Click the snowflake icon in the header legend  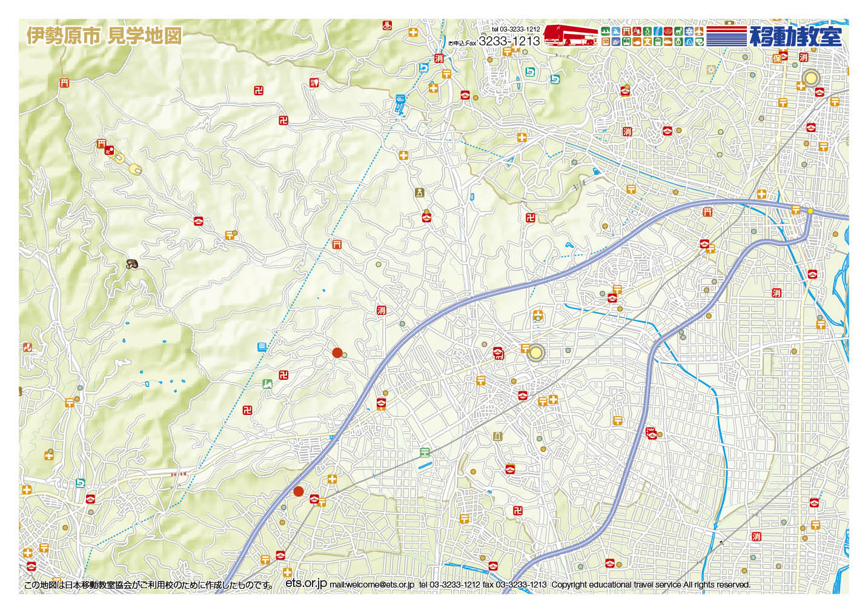coord(689,31)
